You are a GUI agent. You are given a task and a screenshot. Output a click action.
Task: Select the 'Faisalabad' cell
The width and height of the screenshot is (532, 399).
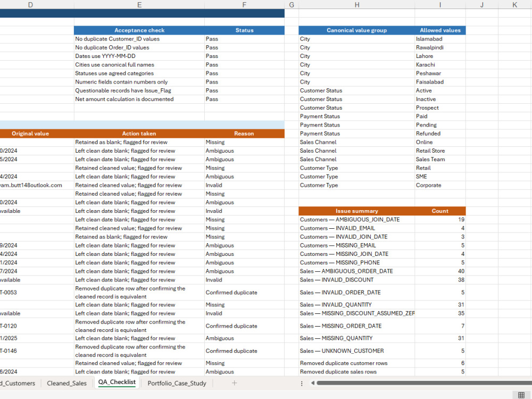point(440,82)
